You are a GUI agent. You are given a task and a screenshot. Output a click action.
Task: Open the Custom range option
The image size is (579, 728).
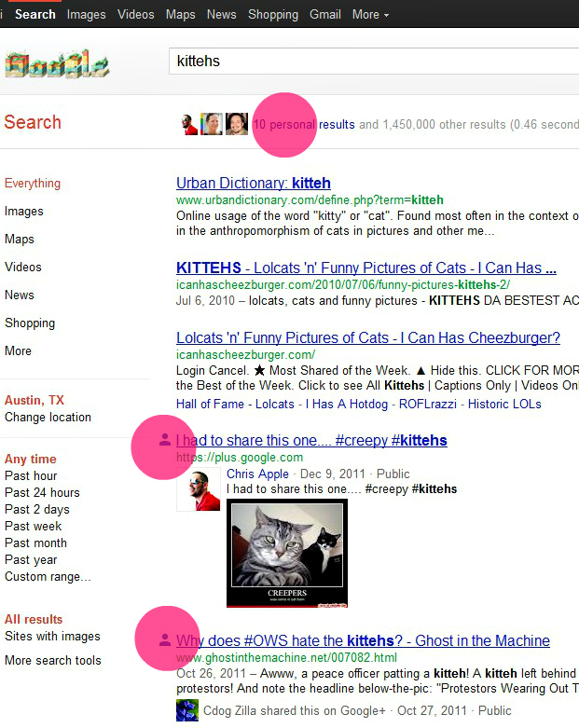pyautogui.click(x=48, y=577)
